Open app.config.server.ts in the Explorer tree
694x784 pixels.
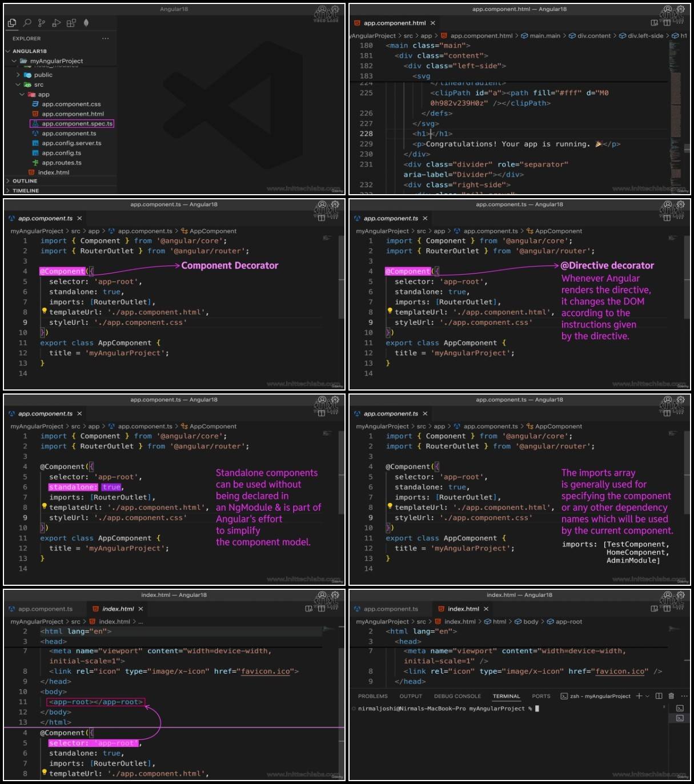tap(71, 143)
